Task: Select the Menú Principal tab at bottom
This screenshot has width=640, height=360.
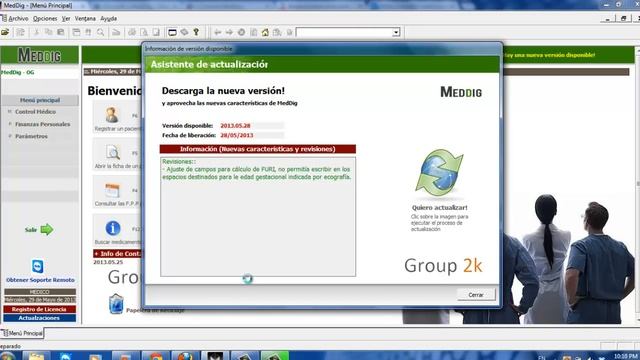Action: tap(22, 333)
